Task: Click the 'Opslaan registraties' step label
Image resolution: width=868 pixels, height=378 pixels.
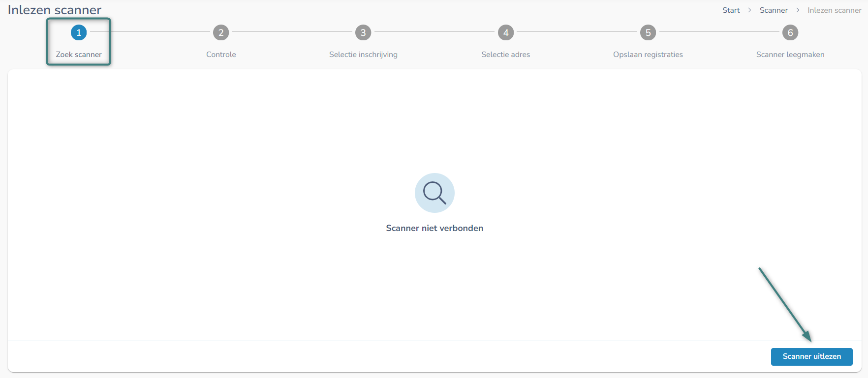Action: click(648, 55)
